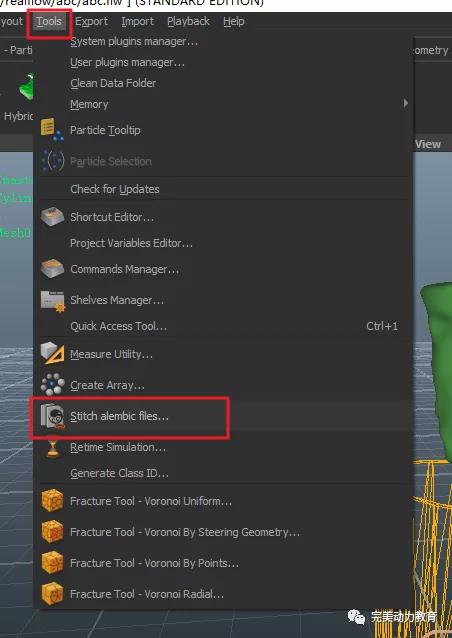
Task: Click the Particle Tooltip icon
Action: (52, 130)
